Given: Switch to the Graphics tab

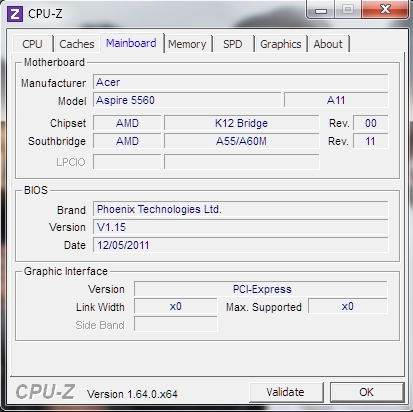Looking at the screenshot, I should click(281, 44).
